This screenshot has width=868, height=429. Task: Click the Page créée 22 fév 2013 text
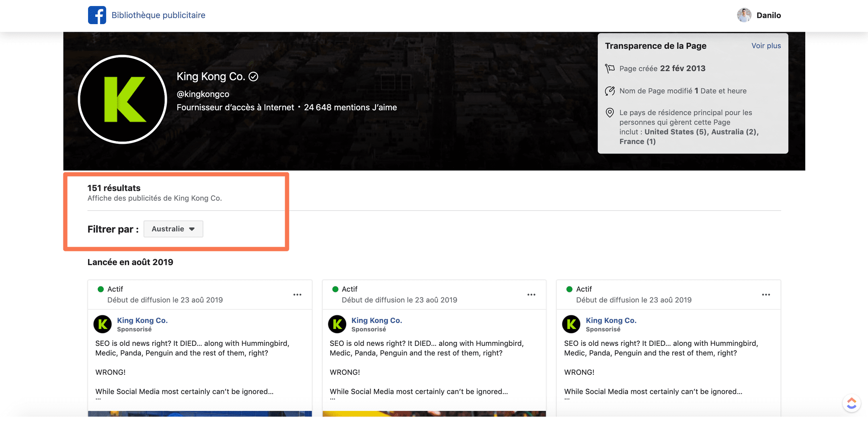[x=662, y=68]
